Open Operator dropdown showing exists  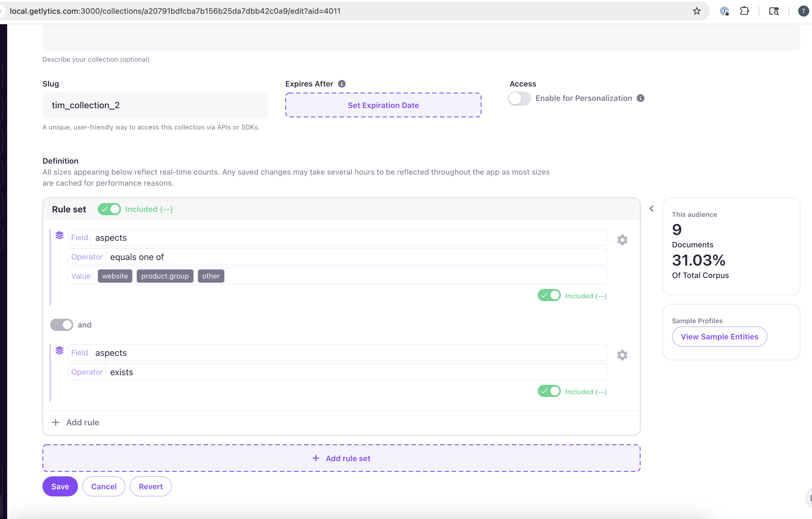pos(338,372)
